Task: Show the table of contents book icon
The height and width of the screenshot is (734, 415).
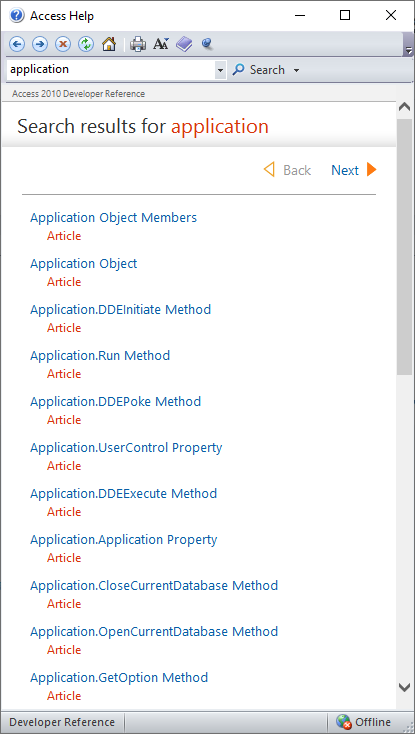Action: pyautogui.click(x=184, y=44)
